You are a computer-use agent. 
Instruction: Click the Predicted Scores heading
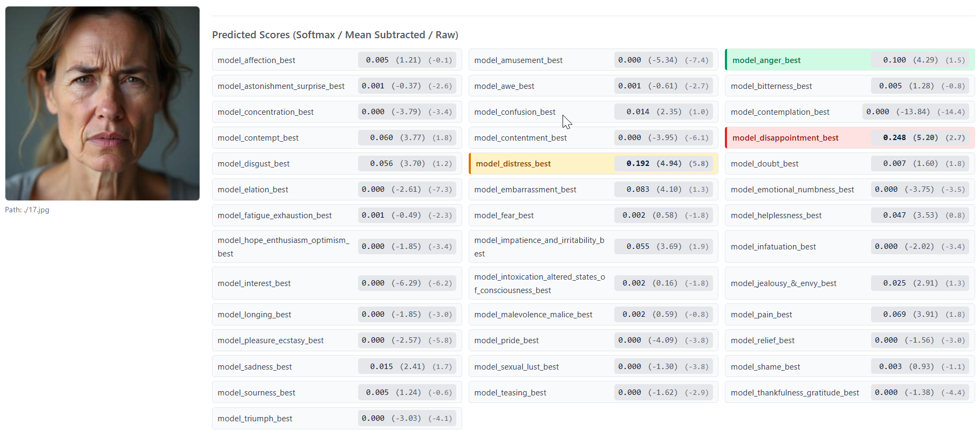pyautogui.click(x=335, y=35)
